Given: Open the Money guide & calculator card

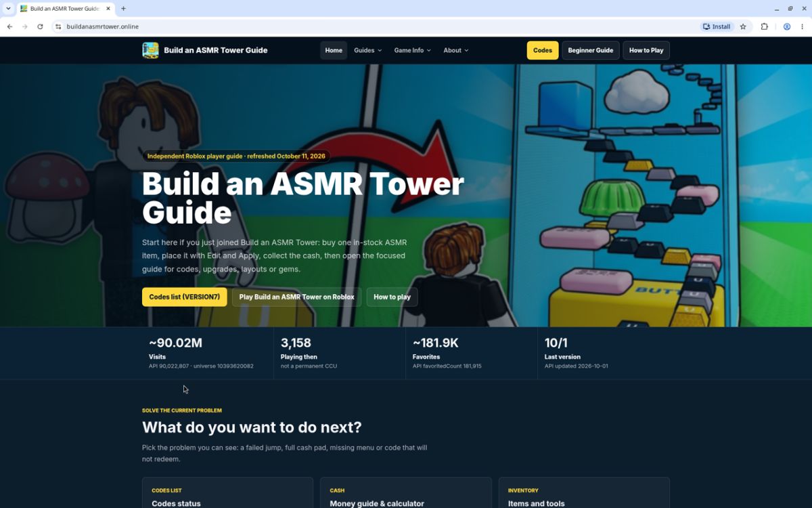Looking at the screenshot, I should (x=405, y=492).
